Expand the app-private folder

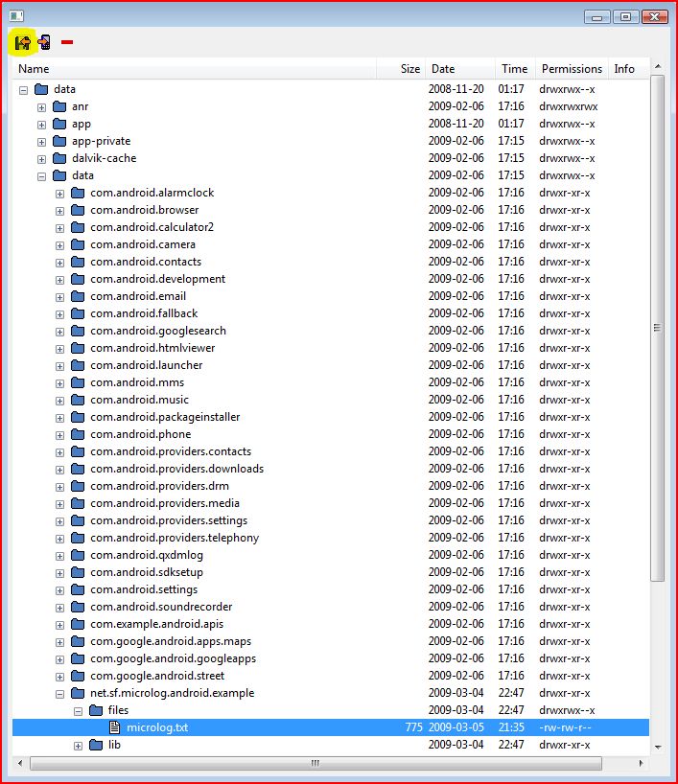(x=41, y=142)
